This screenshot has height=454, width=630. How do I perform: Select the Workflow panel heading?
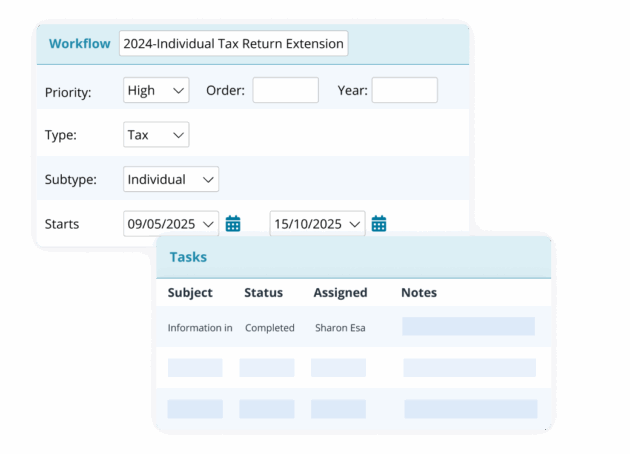tap(80, 43)
